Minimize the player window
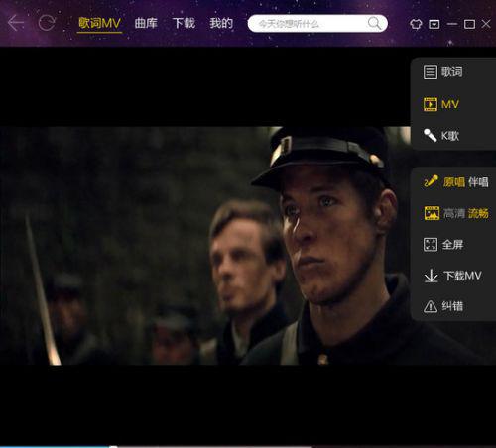496x448 pixels. pyautogui.click(x=452, y=24)
